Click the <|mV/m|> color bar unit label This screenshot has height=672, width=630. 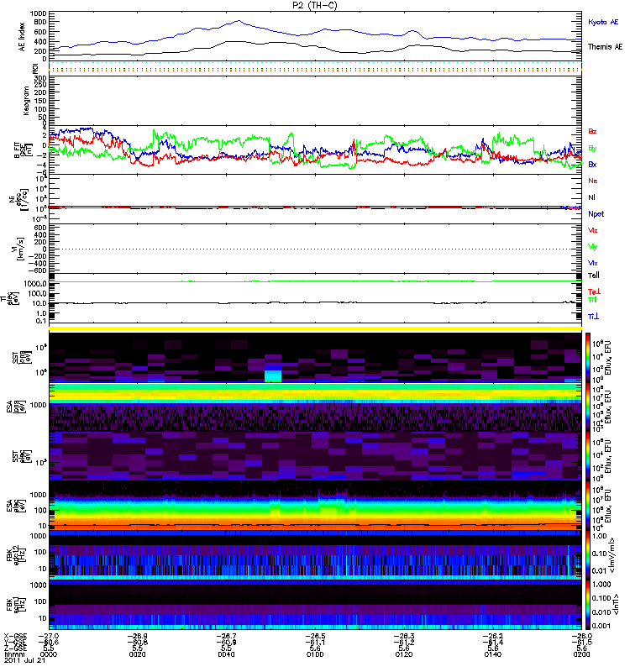tap(613, 555)
